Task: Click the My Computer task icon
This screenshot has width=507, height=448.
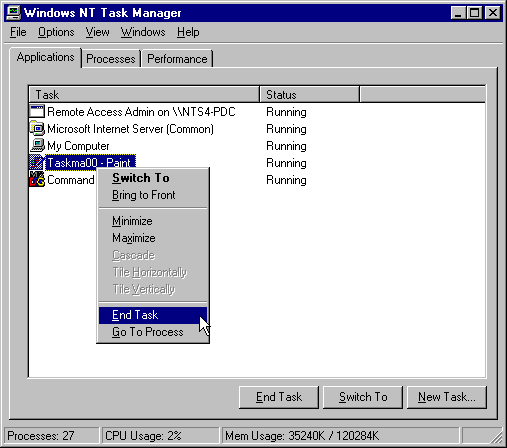Action: (37, 145)
